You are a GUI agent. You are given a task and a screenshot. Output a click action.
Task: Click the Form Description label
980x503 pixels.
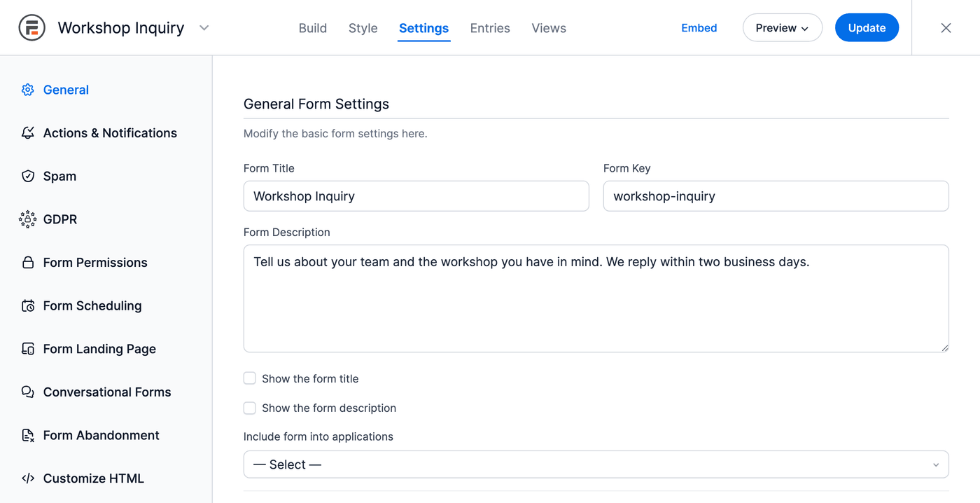(x=287, y=232)
